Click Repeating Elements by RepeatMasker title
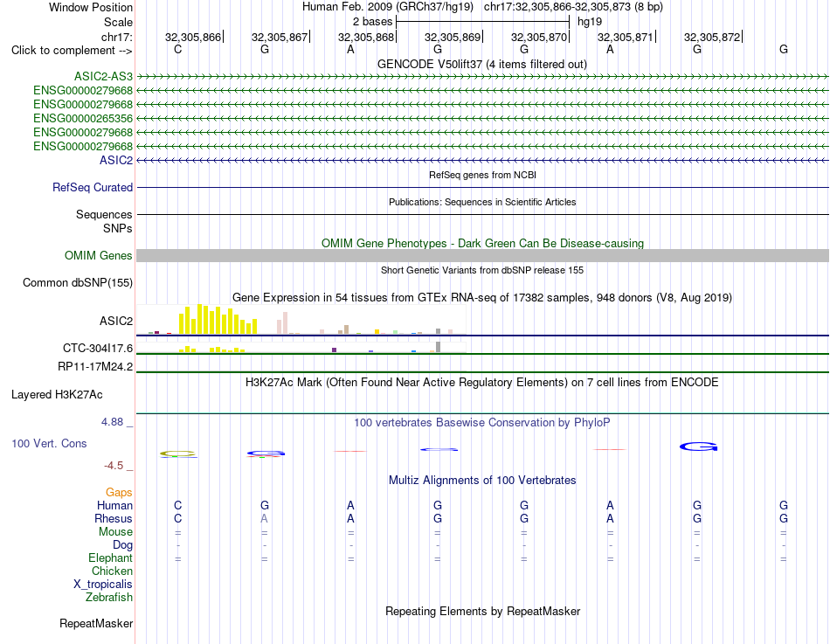This screenshot has width=830, height=644. 482,612
